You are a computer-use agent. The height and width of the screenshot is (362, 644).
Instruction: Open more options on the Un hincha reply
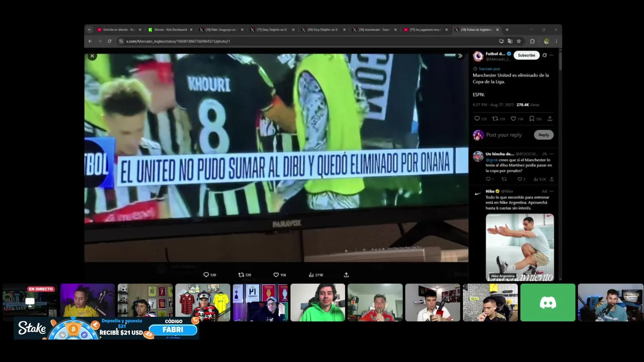[551, 154]
